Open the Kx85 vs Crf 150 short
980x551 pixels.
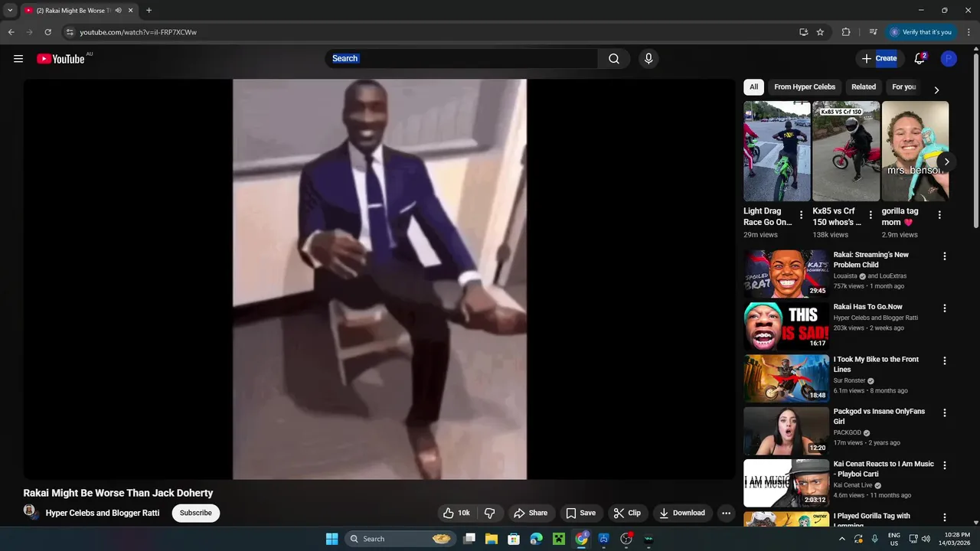point(846,152)
